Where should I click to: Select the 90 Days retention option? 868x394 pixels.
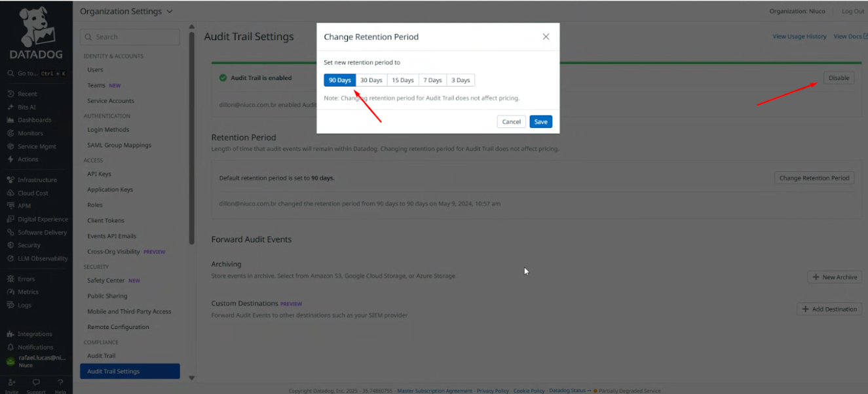pyautogui.click(x=340, y=80)
